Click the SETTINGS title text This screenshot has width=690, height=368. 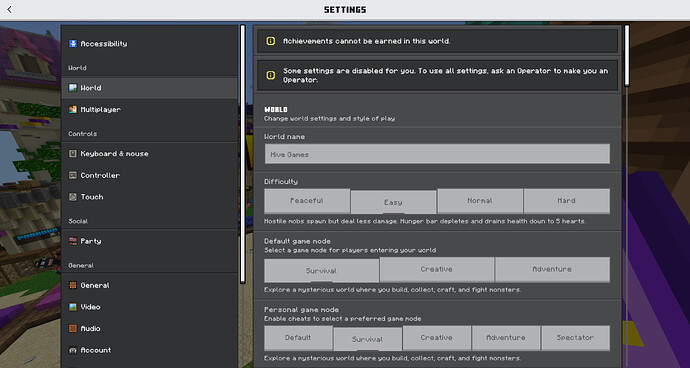tap(345, 10)
